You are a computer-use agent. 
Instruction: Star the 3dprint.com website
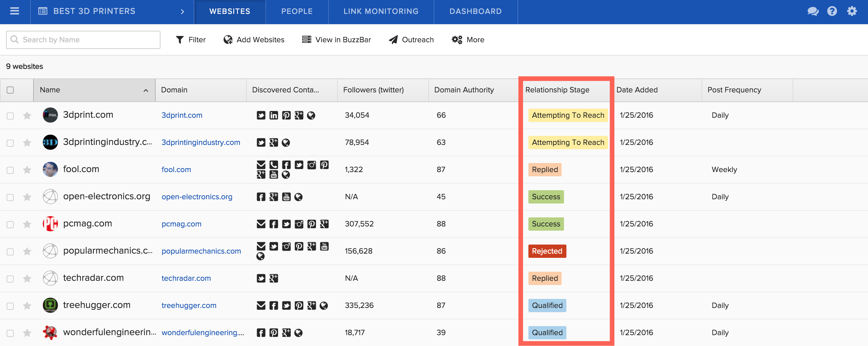click(x=27, y=116)
